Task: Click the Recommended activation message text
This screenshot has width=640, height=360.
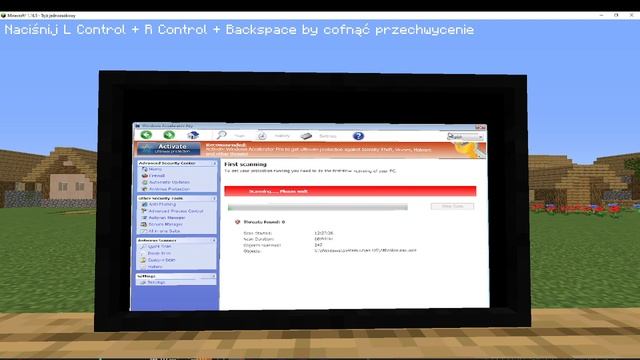Action: click(x=318, y=150)
